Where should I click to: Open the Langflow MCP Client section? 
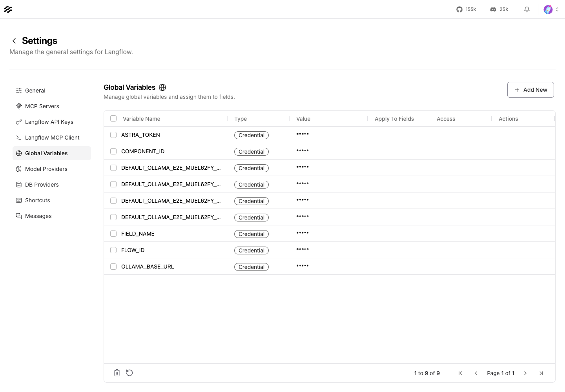click(52, 138)
